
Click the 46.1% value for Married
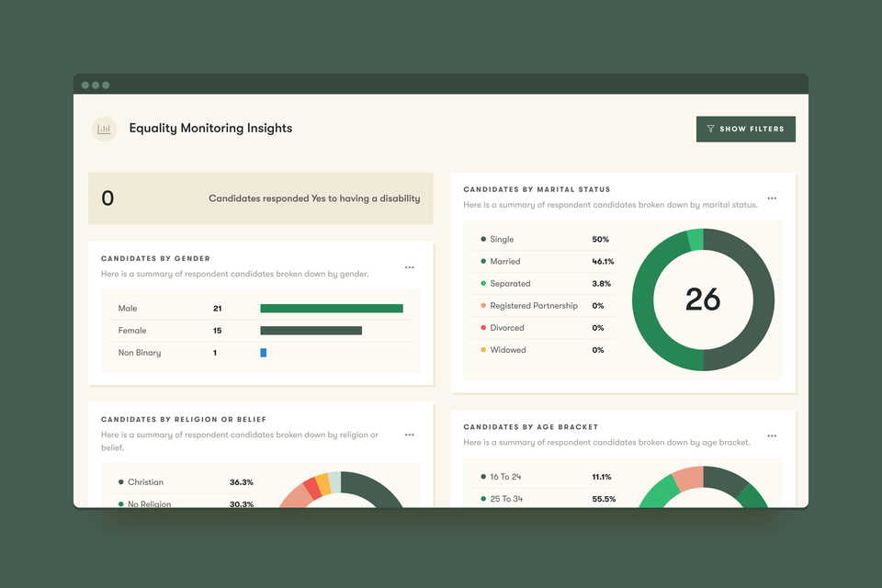[x=603, y=261]
